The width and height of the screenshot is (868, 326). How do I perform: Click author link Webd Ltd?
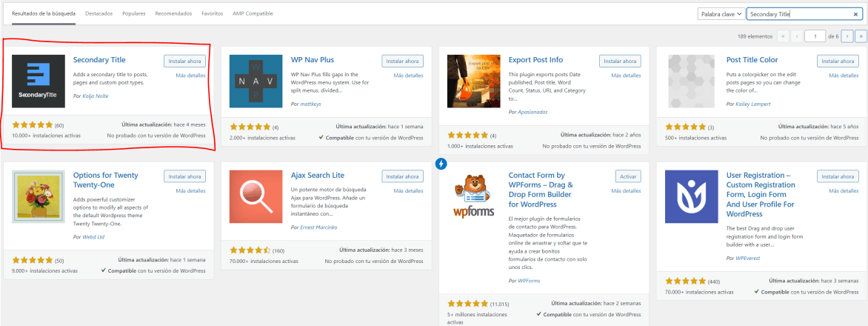point(92,237)
